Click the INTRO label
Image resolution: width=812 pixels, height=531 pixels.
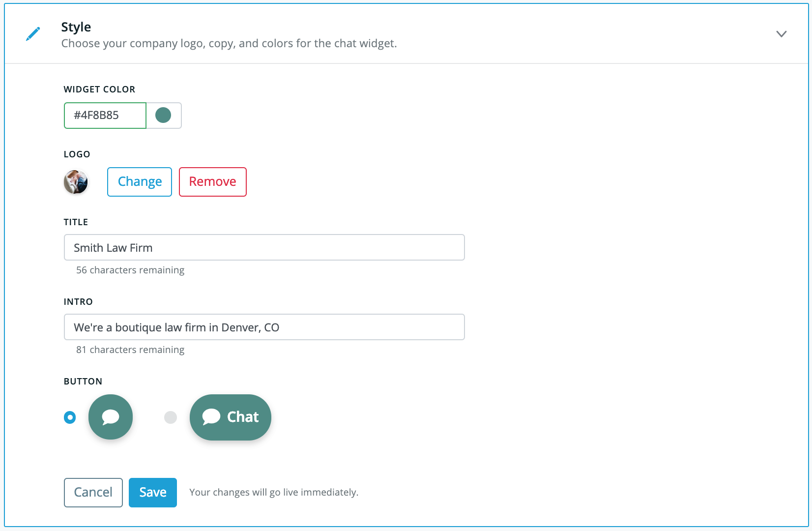click(78, 302)
